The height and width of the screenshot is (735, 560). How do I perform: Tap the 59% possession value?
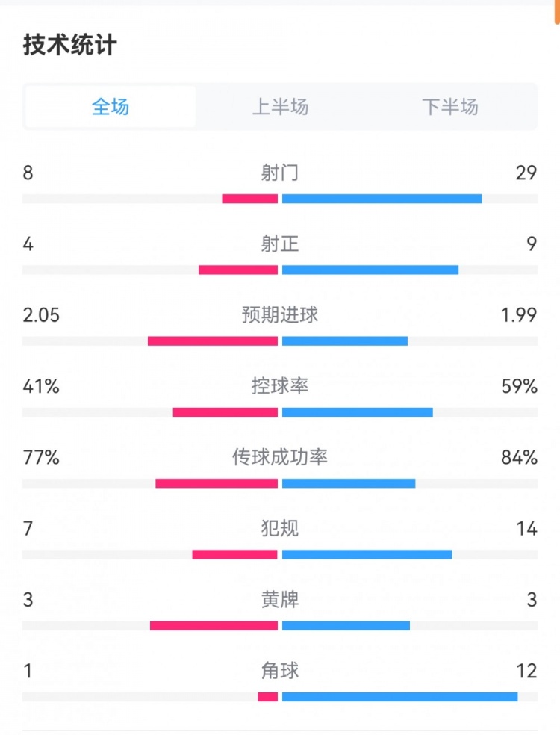pos(520,386)
